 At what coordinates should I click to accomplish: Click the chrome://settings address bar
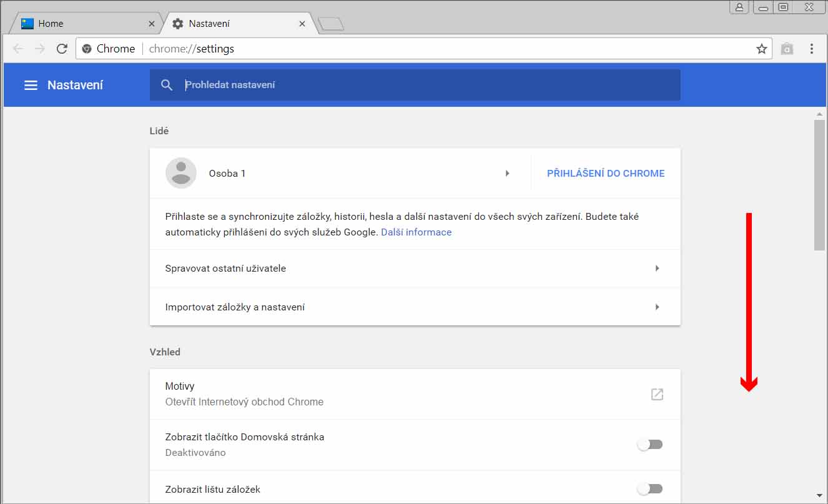point(425,49)
